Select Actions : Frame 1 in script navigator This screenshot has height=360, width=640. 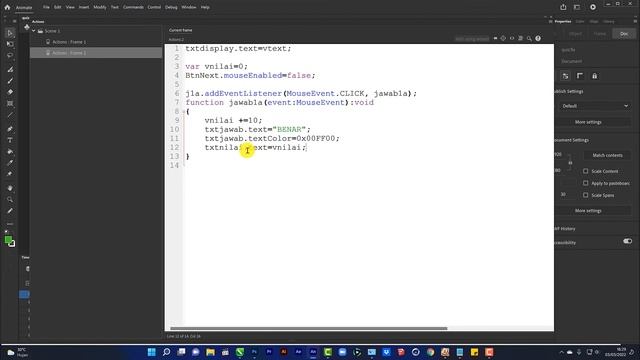(x=69, y=42)
